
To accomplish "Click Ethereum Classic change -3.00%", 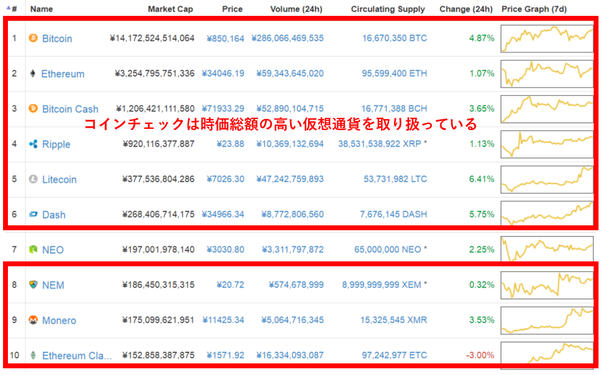I will tap(480, 355).
